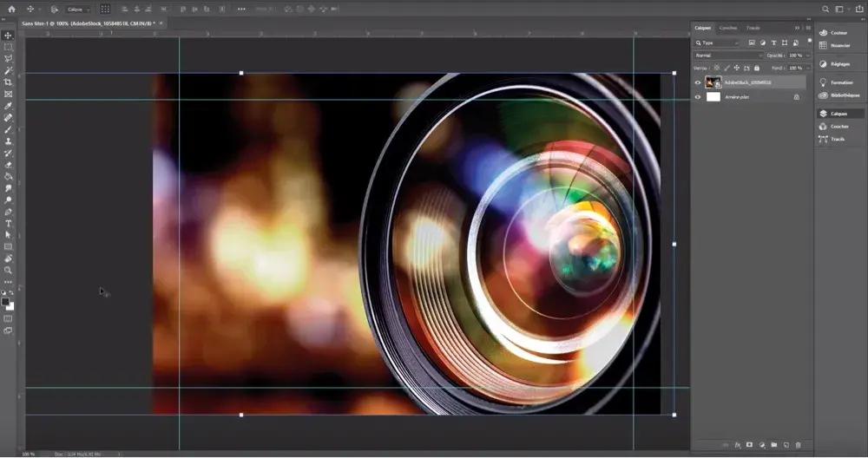Select the Rectangular Marquee tool
Image resolution: width=868 pixels, height=458 pixels.
point(8,47)
